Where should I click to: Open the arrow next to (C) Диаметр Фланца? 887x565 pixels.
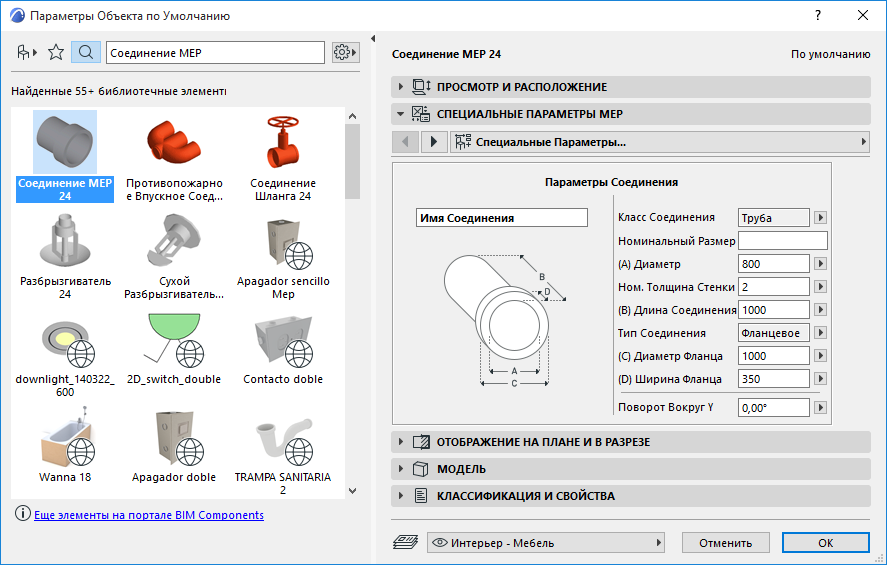point(820,356)
